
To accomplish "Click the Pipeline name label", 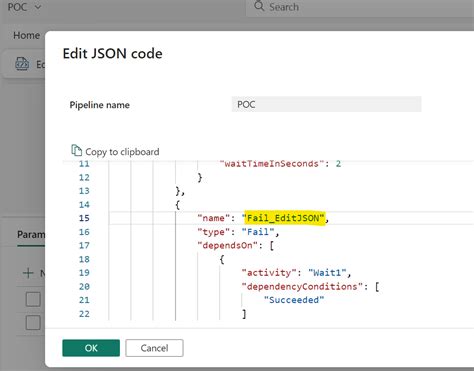I will point(99,105).
